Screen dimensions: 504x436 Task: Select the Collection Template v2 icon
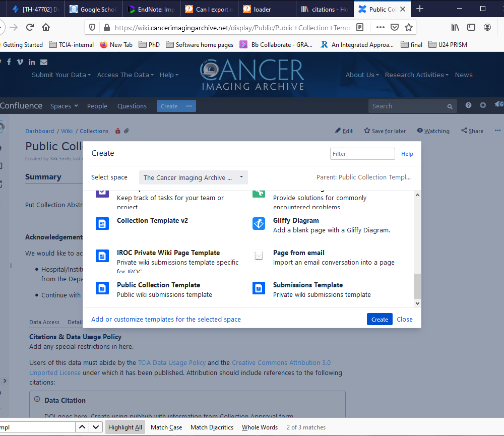pyautogui.click(x=102, y=223)
